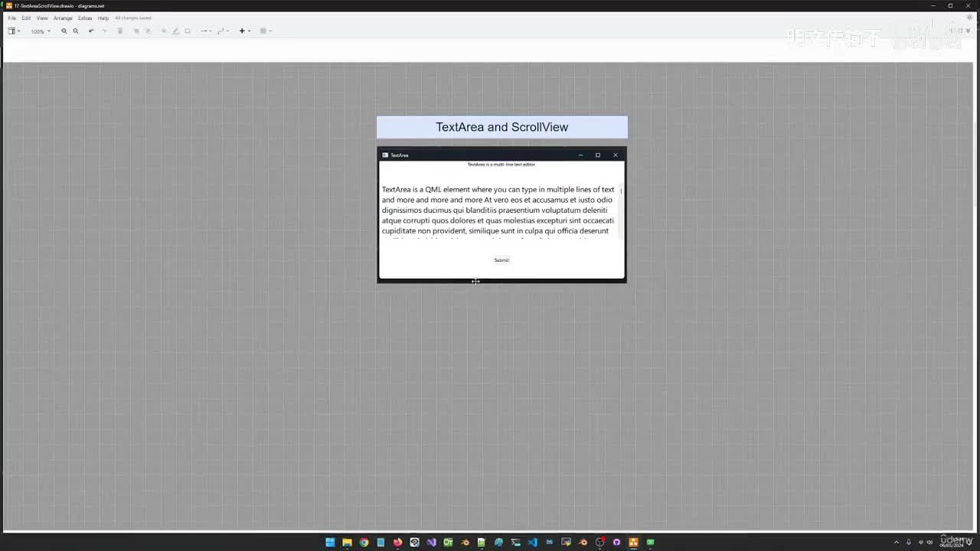This screenshot has width=980, height=551.
Task: Click the To Front toolbar icon
Action: click(x=137, y=31)
